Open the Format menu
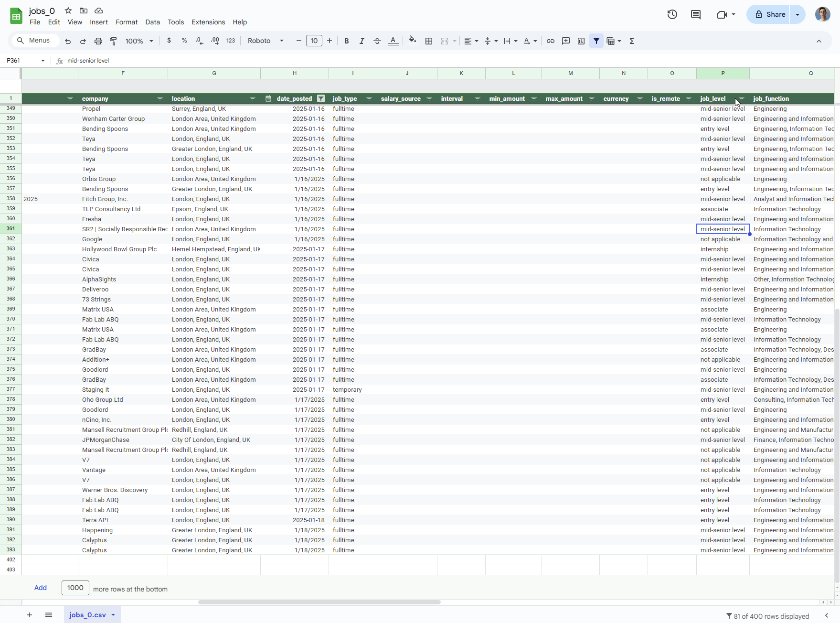This screenshot has width=840, height=623. [127, 22]
